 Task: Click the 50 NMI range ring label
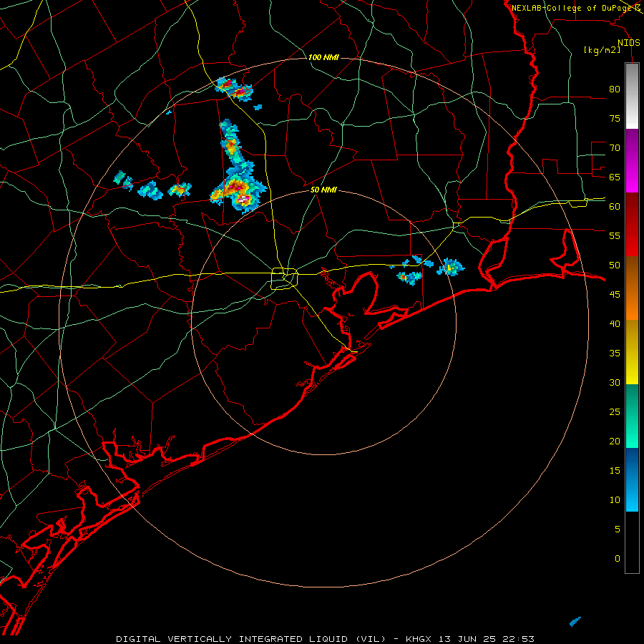[323, 190]
